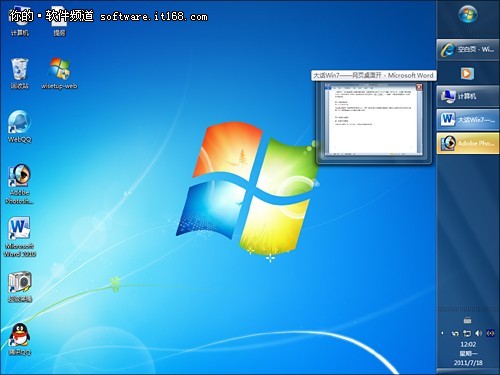Open the Start menu orb

tap(468, 14)
